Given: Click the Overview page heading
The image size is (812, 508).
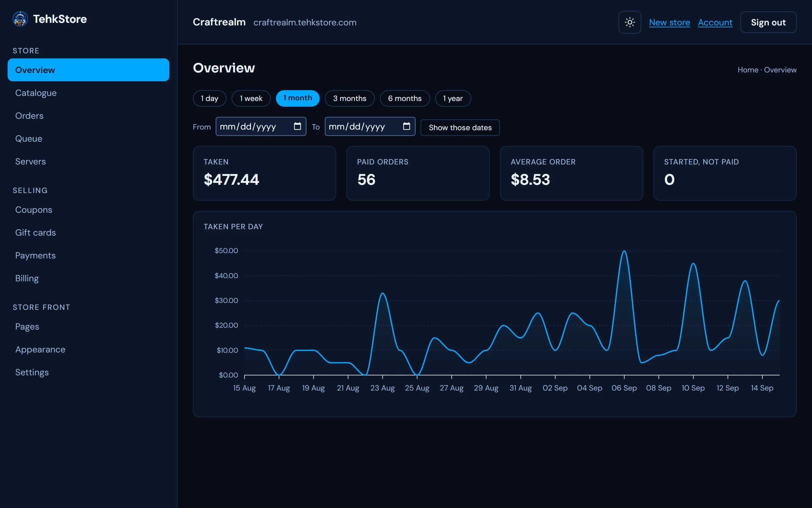Looking at the screenshot, I should pyautogui.click(x=224, y=68).
